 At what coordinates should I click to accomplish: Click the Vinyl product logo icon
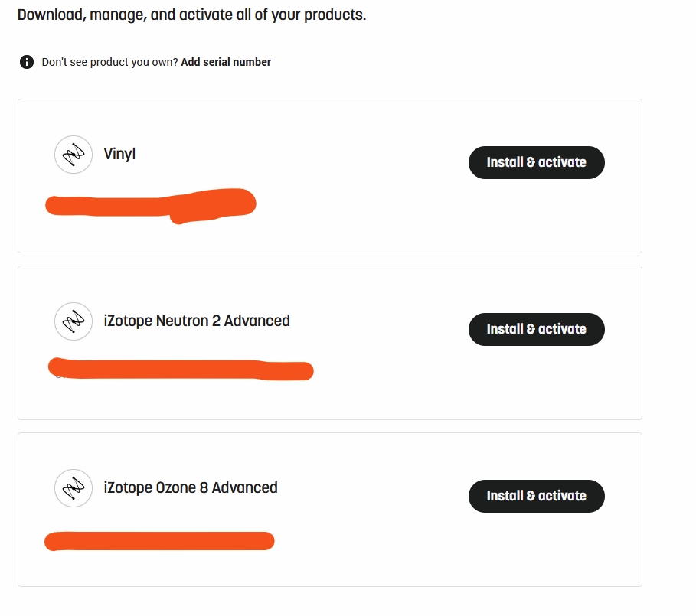(74, 155)
